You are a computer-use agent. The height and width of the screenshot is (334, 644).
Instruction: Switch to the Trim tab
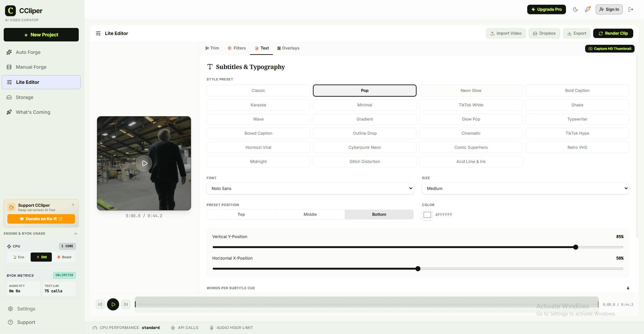pos(212,48)
